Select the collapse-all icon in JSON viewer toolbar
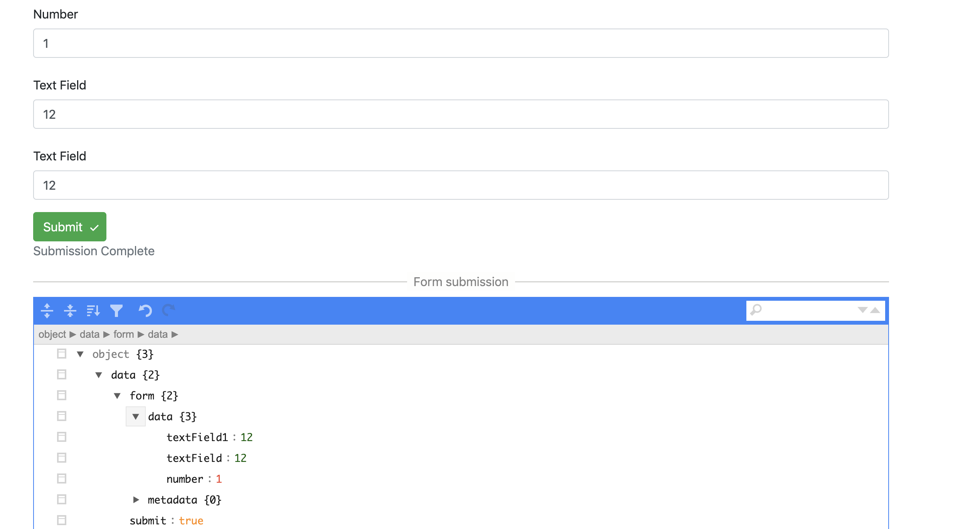 (x=70, y=310)
